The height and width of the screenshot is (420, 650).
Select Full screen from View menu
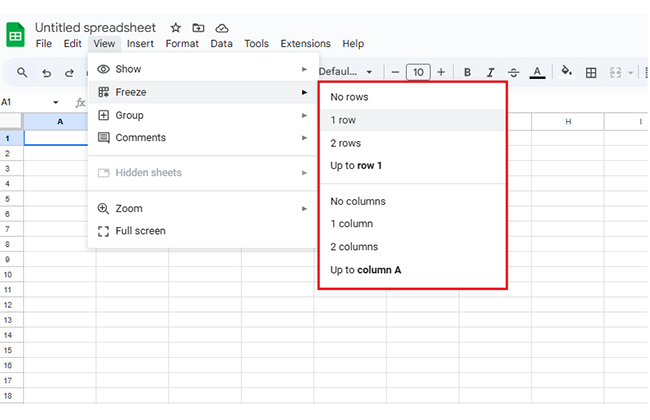140,231
